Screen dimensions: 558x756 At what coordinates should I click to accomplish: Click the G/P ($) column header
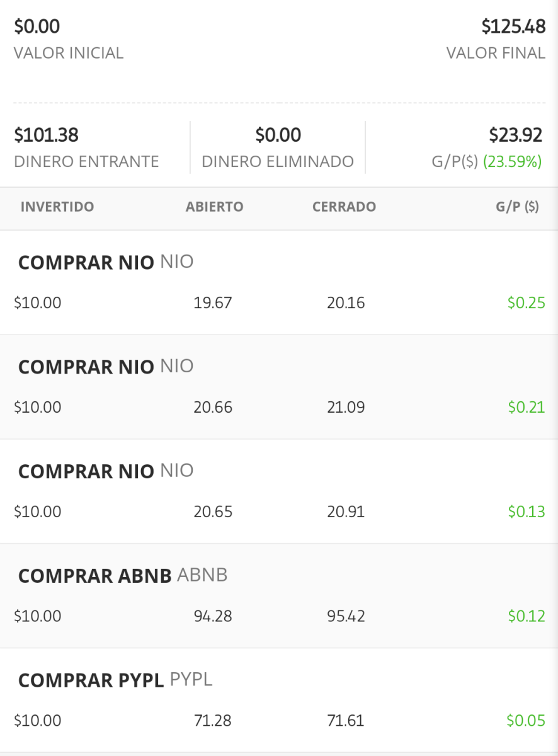point(518,207)
